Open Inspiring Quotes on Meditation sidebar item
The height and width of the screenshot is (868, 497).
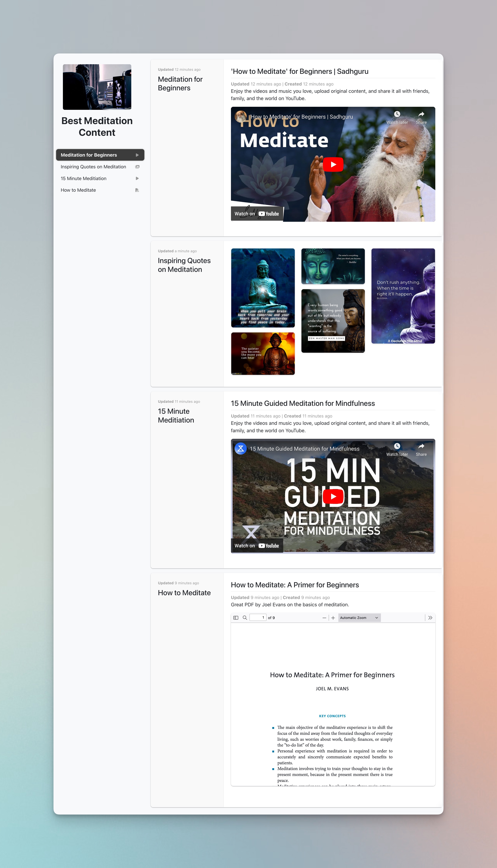[x=100, y=167]
